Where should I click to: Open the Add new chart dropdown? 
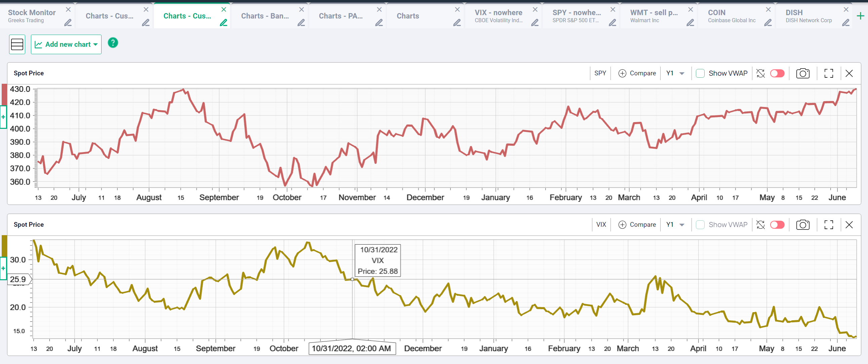(66, 44)
